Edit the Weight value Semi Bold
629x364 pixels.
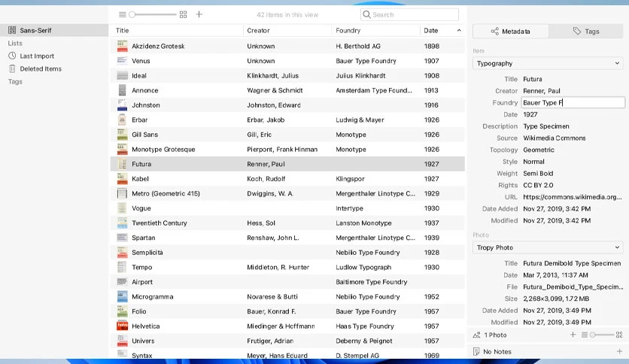coord(538,174)
